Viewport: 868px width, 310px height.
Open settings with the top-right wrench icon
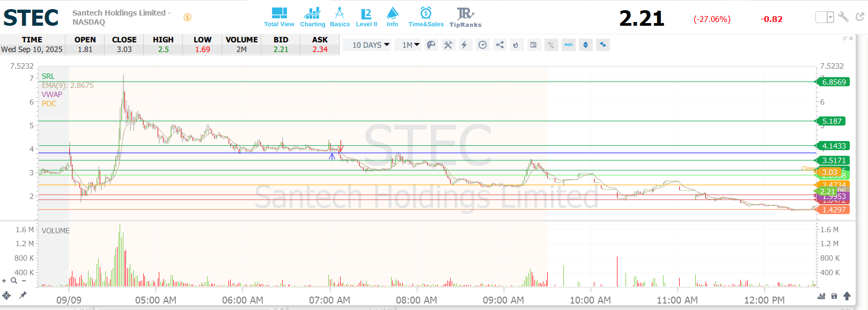coord(843,17)
